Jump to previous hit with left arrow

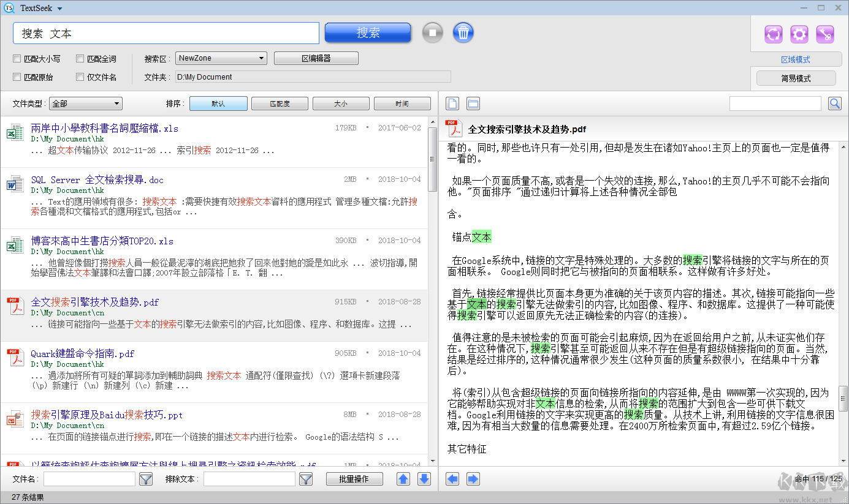click(x=452, y=479)
